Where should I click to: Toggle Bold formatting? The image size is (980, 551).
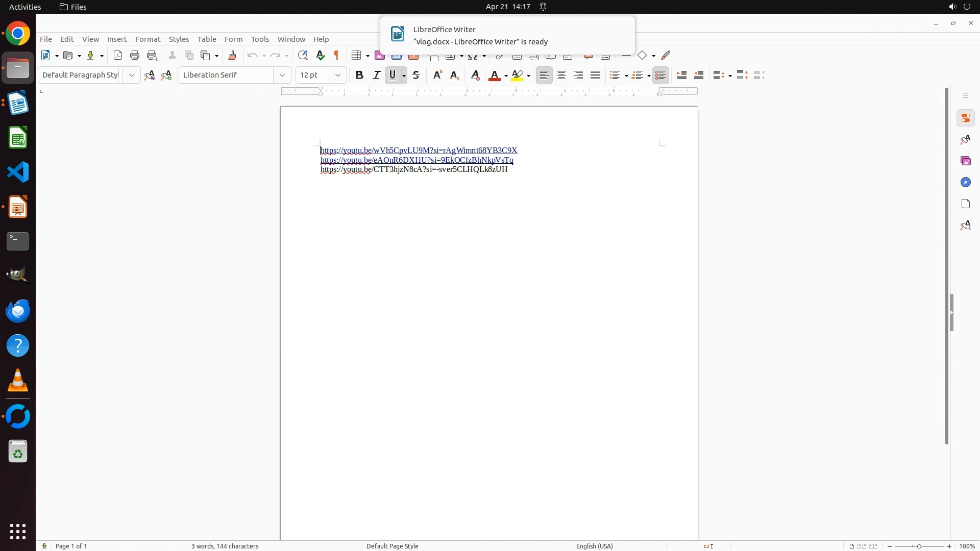pos(359,76)
